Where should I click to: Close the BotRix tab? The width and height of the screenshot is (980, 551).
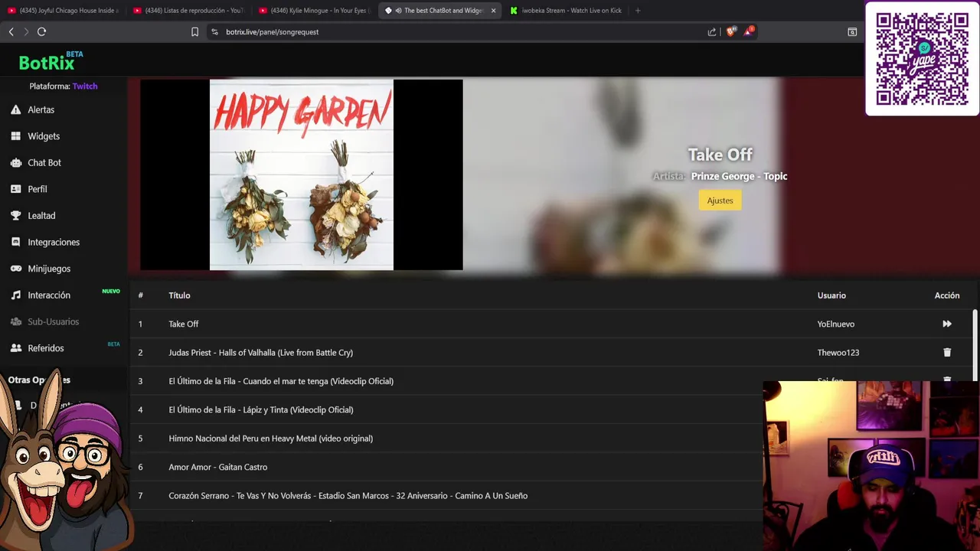point(493,11)
